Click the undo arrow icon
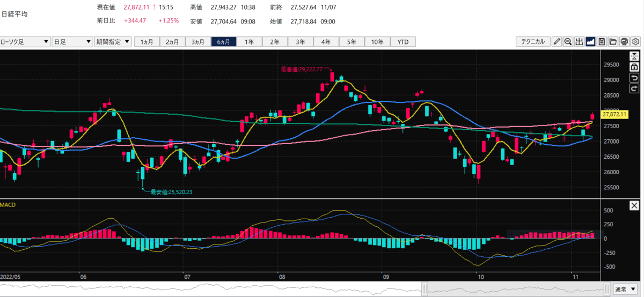This screenshot has width=644, height=297. coord(634,78)
